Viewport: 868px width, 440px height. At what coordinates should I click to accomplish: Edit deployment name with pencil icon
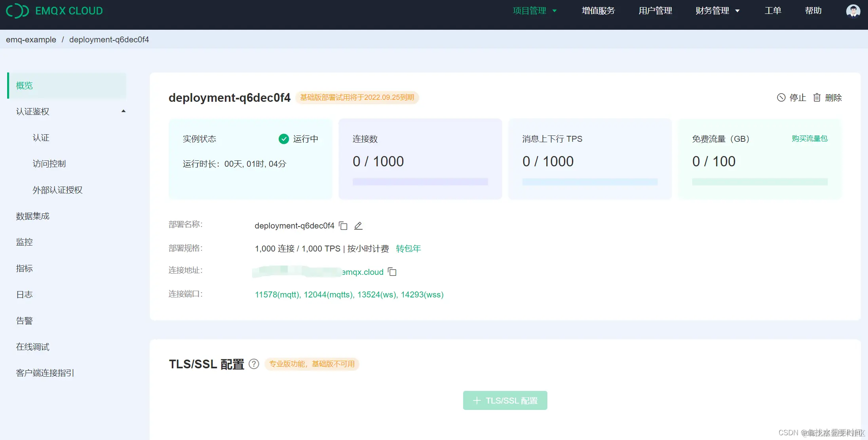[x=358, y=226]
